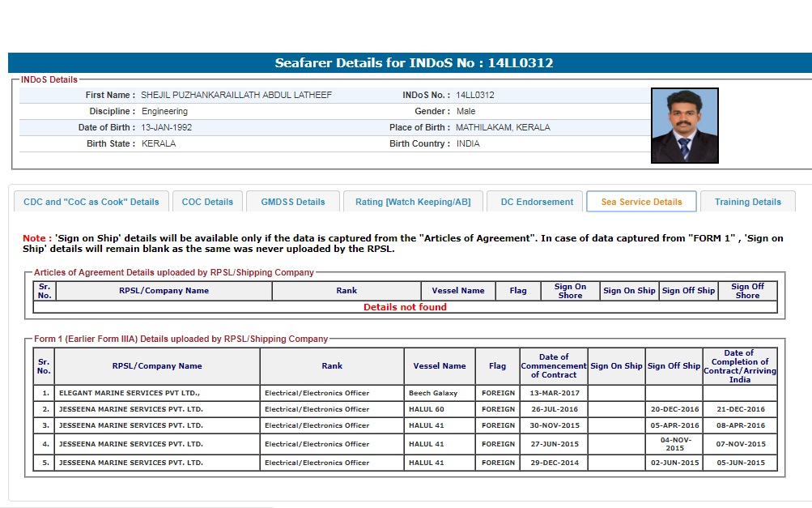Click the Seafarer Details for INDoS No header
Image resolution: width=812 pixels, height=508 pixels.
414,62
